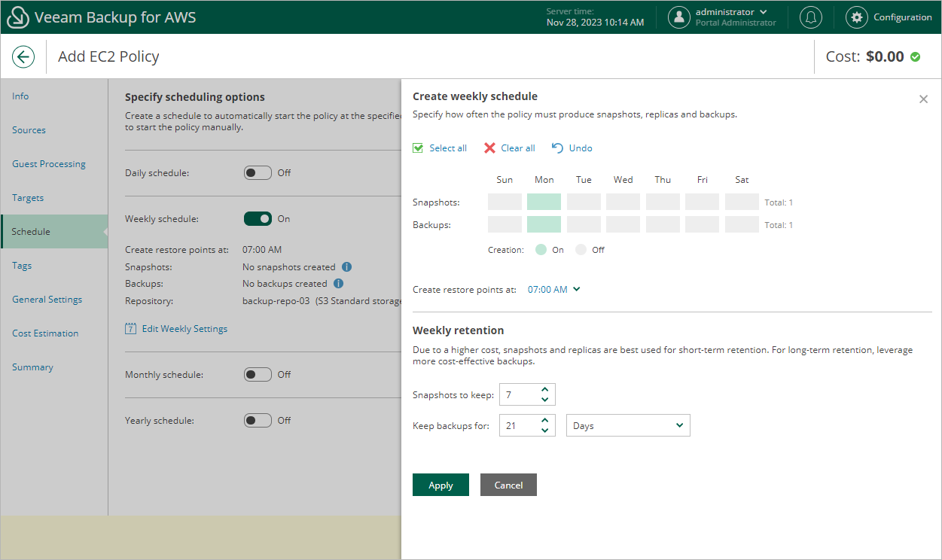Image resolution: width=942 pixels, height=560 pixels.
Task: Enable the Monthly schedule switch
Action: [258, 375]
